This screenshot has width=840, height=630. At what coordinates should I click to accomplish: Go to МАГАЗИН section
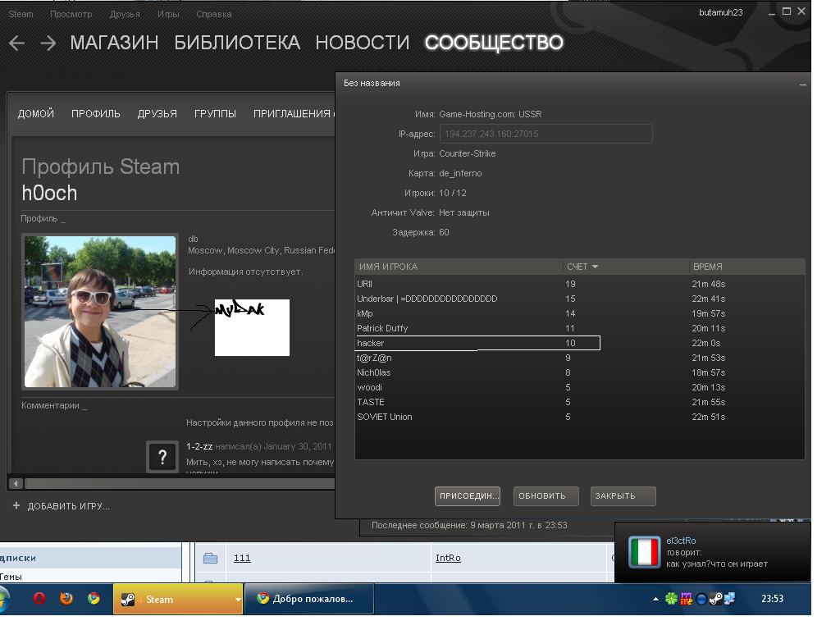114,43
